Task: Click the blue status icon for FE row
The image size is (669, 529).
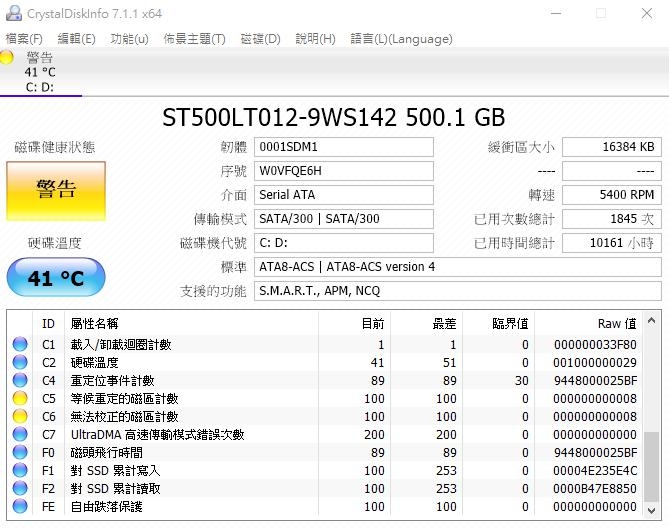Action: pos(20,506)
